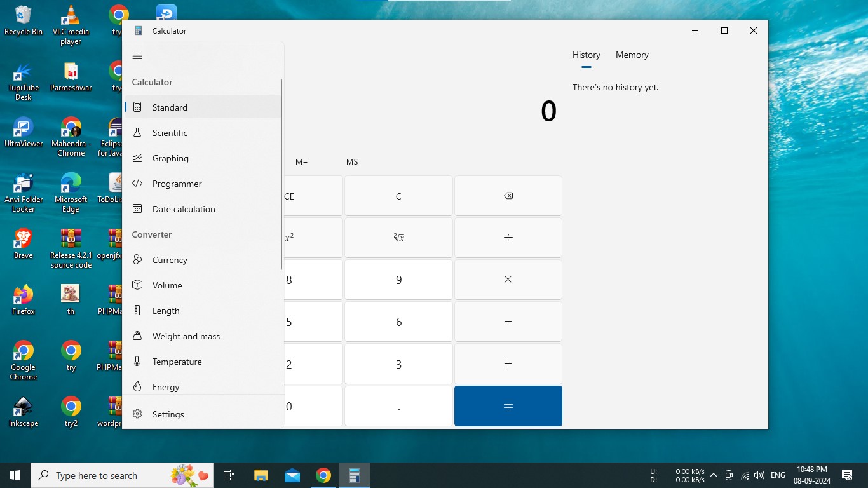Click ENG language indicator
The image size is (868, 488).
coord(778,475)
